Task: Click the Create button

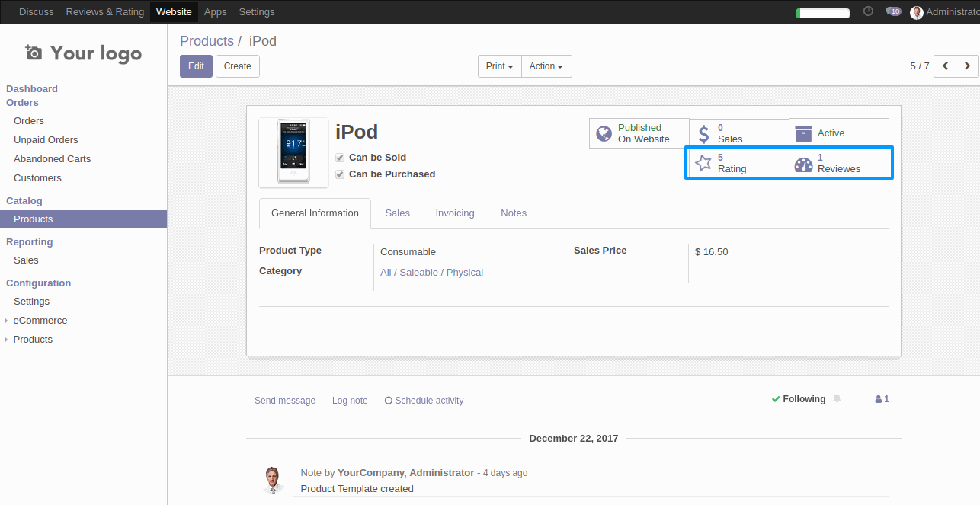Action: click(x=238, y=66)
